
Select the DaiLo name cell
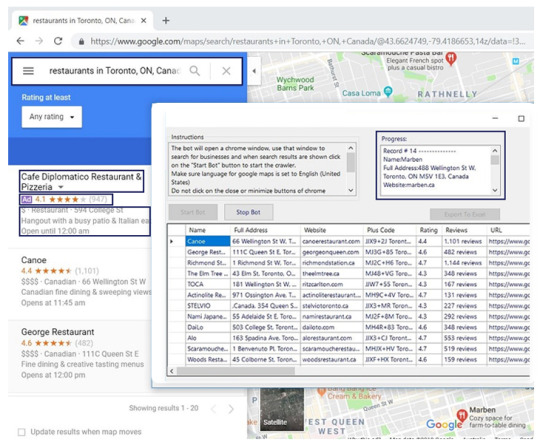pos(208,327)
